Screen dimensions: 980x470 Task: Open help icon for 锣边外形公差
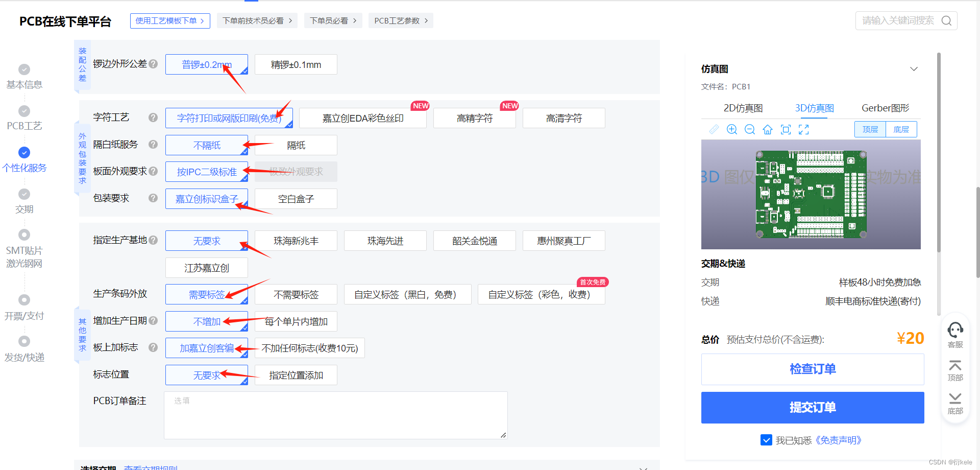tap(153, 64)
